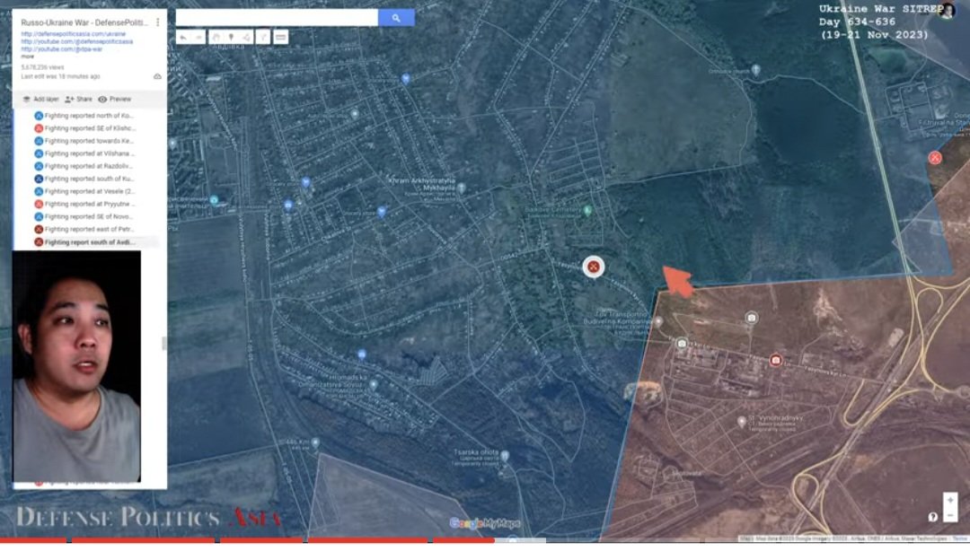Select the add marker pin tool

pyautogui.click(x=230, y=38)
